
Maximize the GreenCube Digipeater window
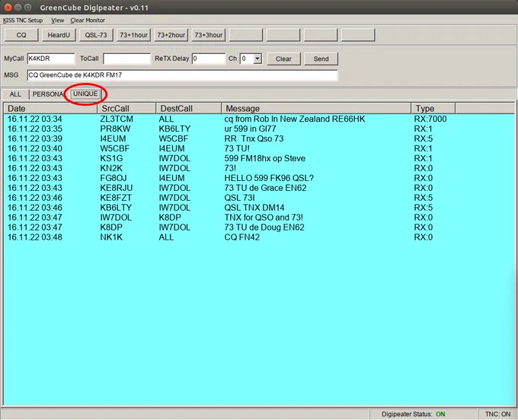coord(28,8)
